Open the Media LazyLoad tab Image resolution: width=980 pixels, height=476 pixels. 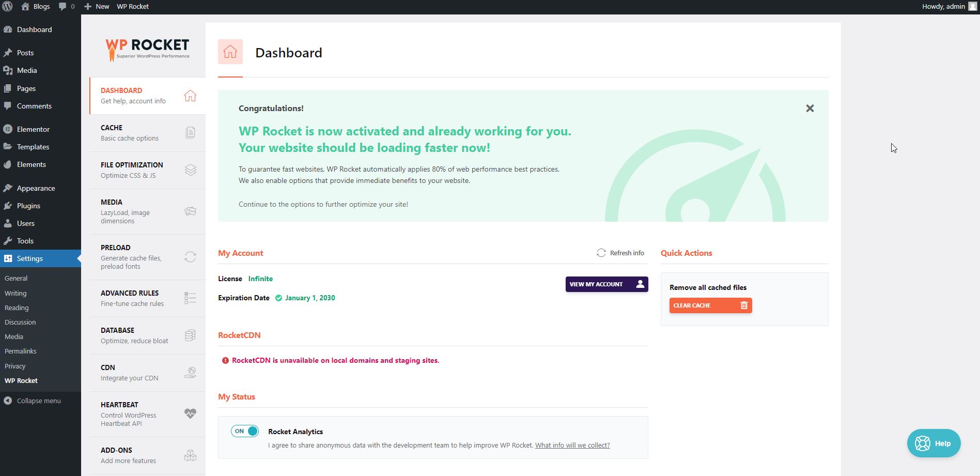coord(148,211)
